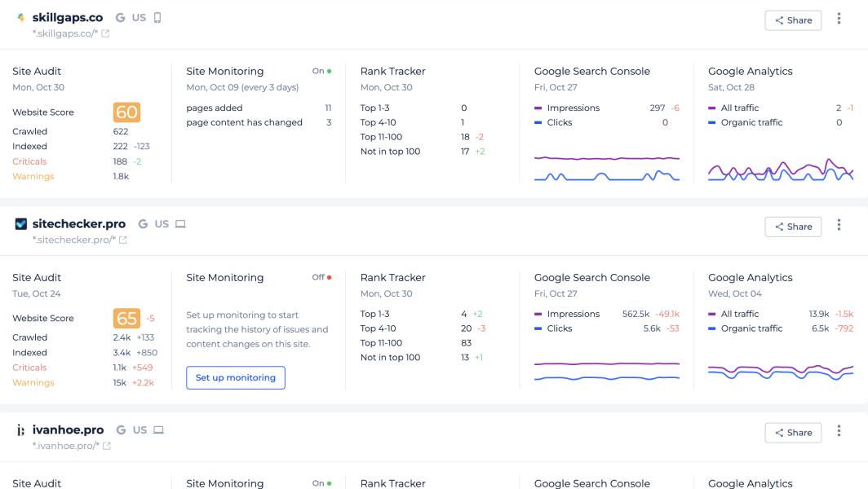This screenshot has height=489, width=868.
Task: Click 'Not in top 100' row showing 17
Action: pos(423,152)
